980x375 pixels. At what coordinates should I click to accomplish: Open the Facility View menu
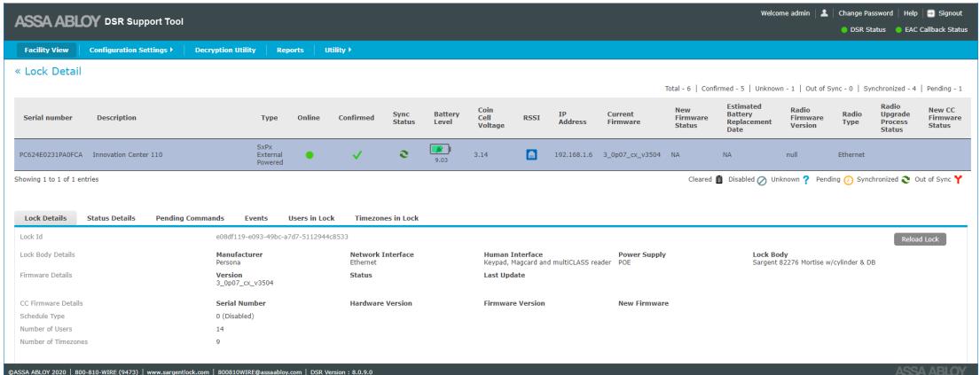(46, 50)
